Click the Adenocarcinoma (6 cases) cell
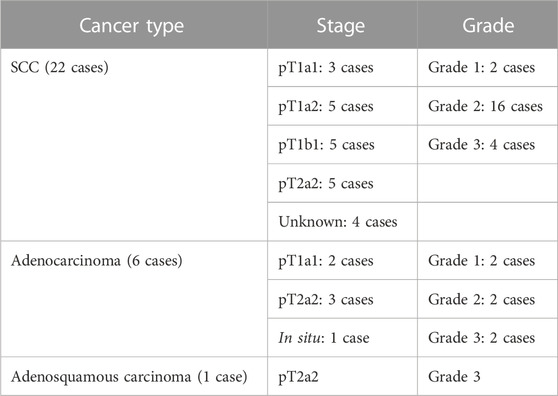558x396 pixels. 134,299
